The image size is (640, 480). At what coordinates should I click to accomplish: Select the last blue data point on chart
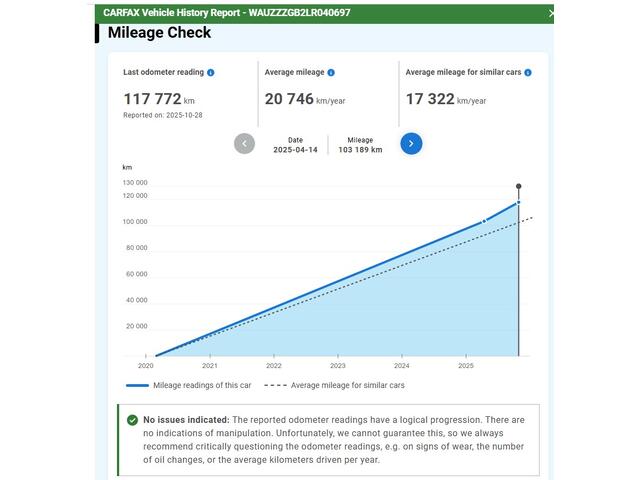[518, 202]
